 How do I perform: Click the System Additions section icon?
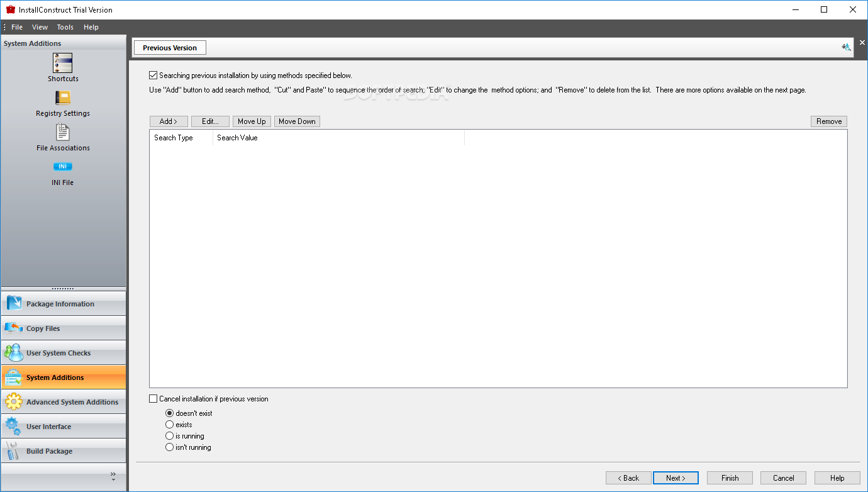tap(14, 377)
